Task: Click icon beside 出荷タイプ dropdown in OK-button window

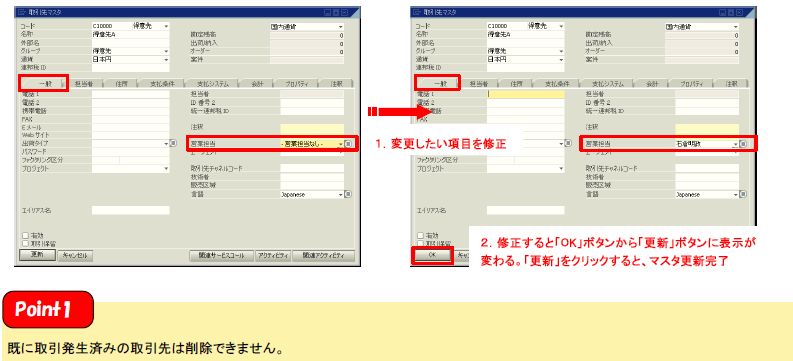Action: click(x=568, y=144)
